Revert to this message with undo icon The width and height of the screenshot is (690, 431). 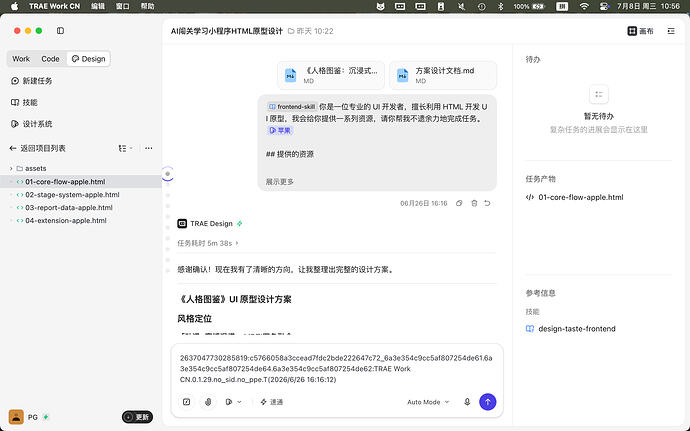tap(488, 203)
